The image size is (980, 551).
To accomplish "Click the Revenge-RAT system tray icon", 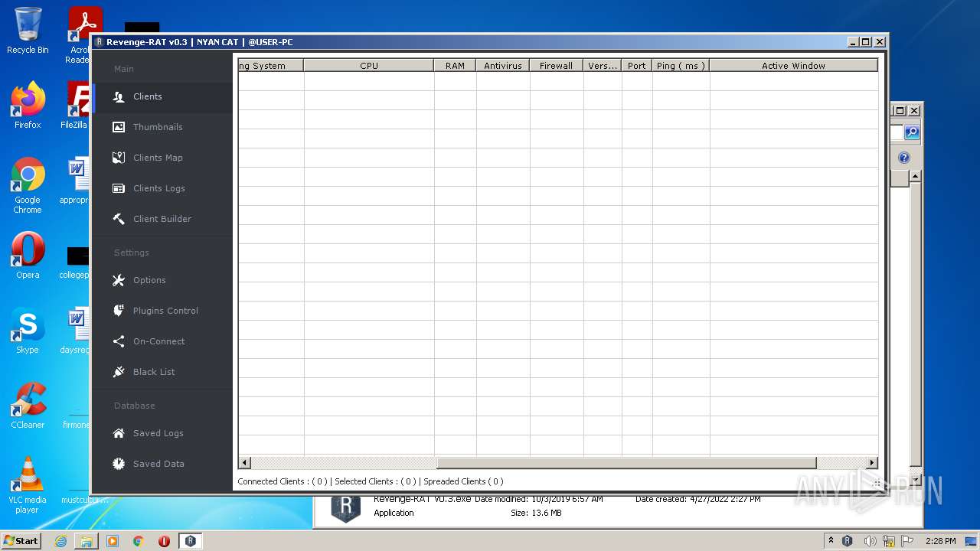I will click(x=848, y=541).
